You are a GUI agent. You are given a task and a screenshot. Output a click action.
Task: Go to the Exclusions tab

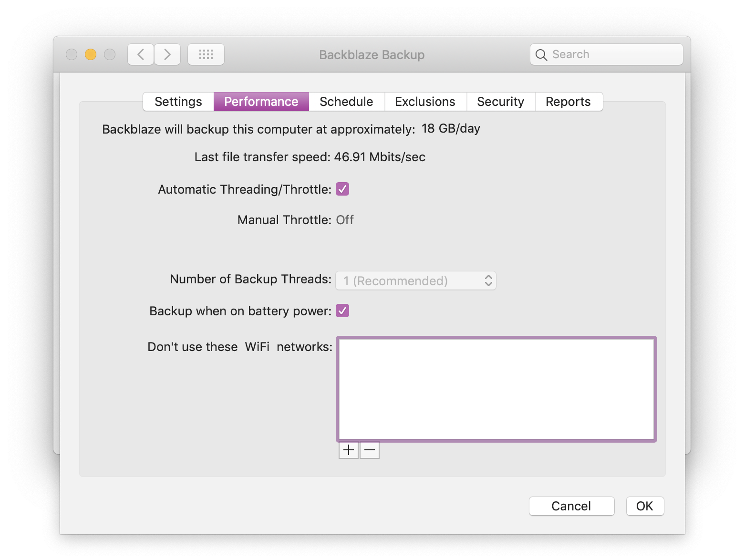click(x=425, y=102)
